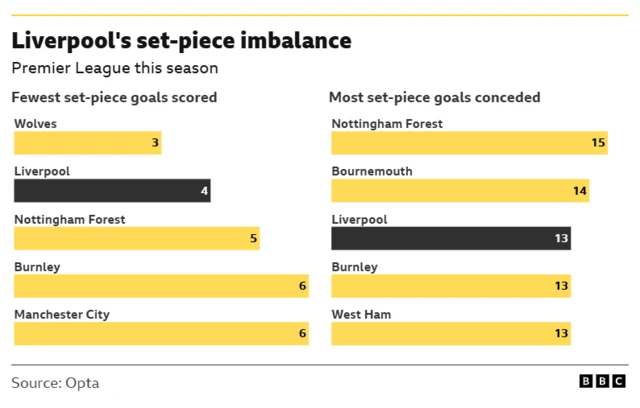Click Burnley's goals conceded bar
Viewport: 640px width, 408px height.
(451, 286)
